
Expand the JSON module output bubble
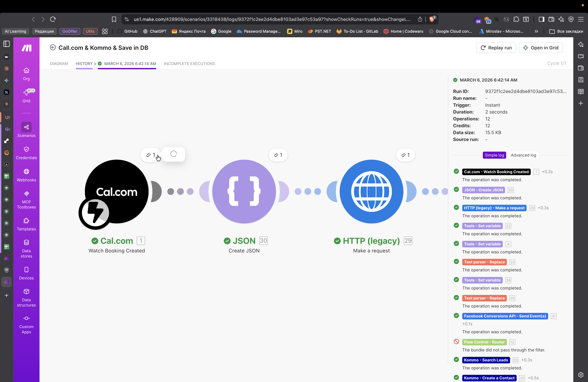click(278, 155)
